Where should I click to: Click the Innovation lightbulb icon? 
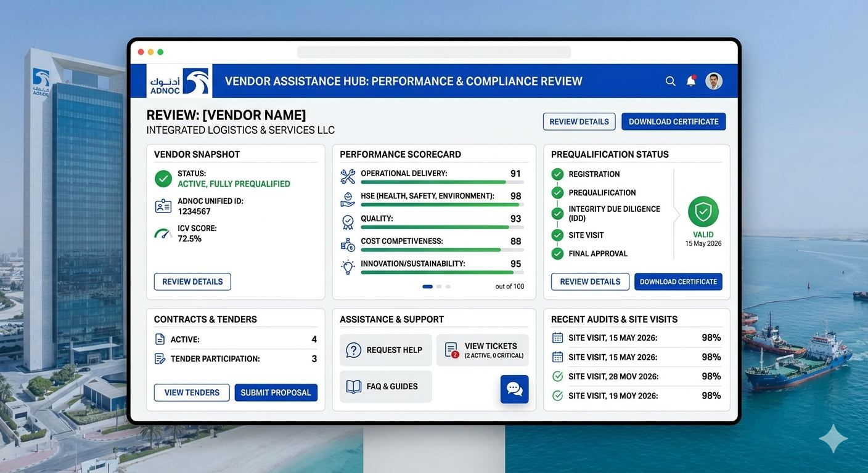pos(348,267)
